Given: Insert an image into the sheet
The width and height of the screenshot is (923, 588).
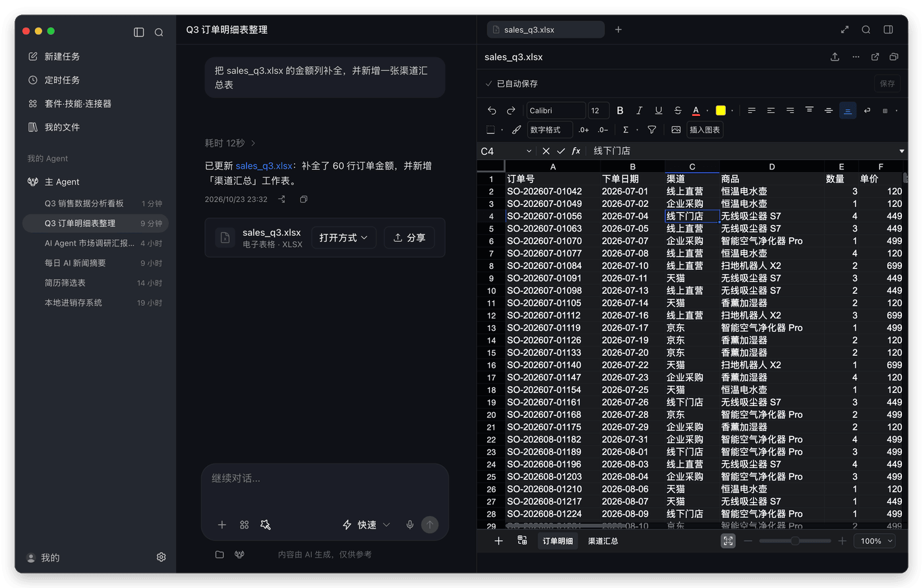Looking at the screenshot, I should click(x=676, y=130).
